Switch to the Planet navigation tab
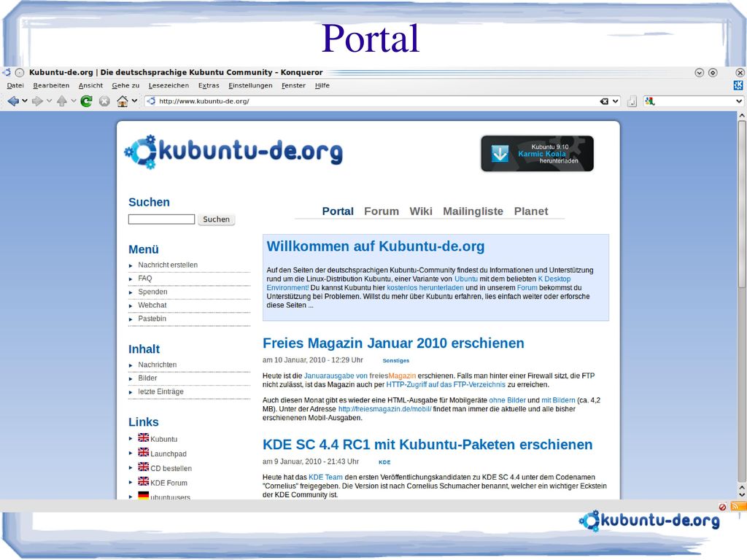 (531, 211)
